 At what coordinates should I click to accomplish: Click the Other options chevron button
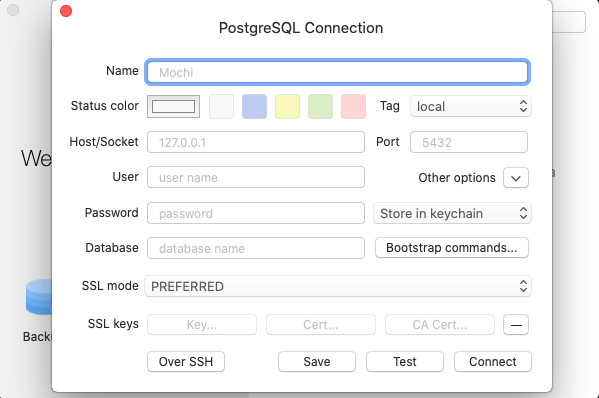click(516, 178)
